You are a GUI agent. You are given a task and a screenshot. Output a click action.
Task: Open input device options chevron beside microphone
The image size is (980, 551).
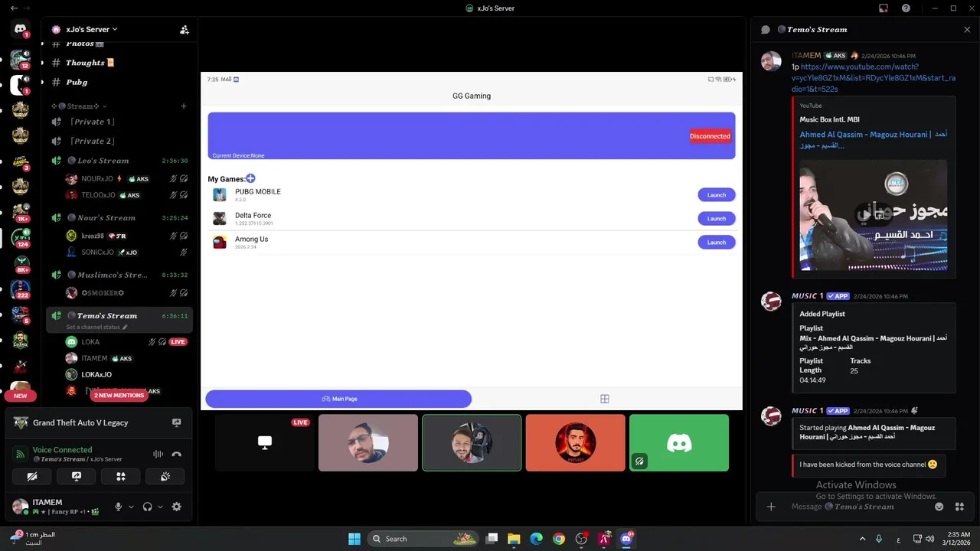[x=131, y=507]
